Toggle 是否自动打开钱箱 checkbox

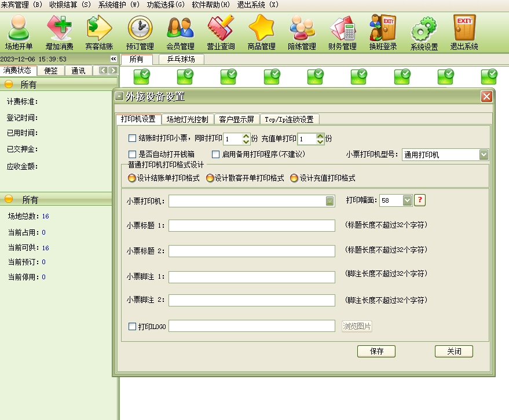coord(133,154)
